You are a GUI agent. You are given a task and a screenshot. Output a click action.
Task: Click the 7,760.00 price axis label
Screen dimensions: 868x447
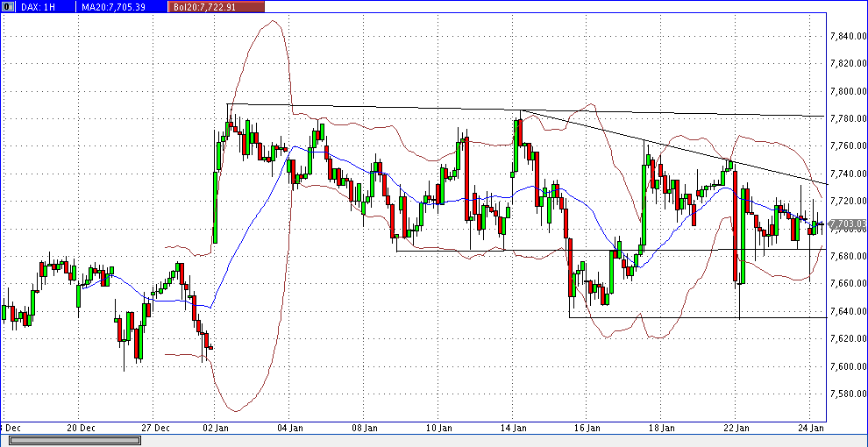tap(848, 146)
